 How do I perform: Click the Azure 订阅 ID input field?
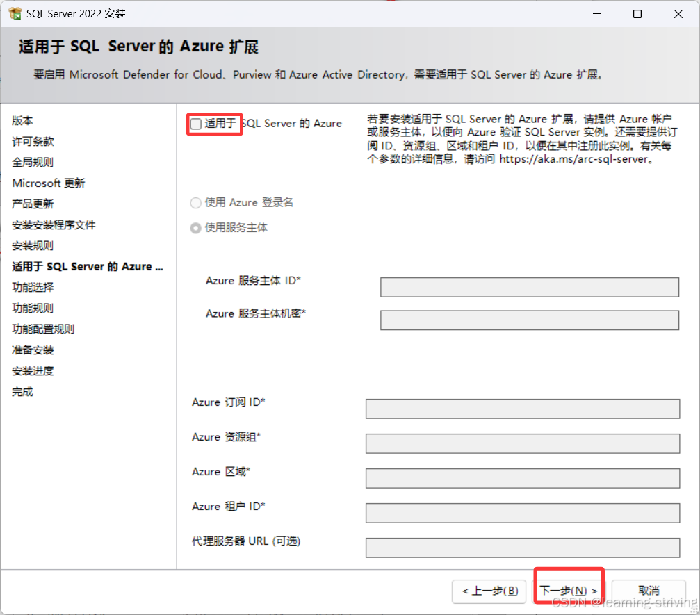pyautogui.click(x=522, y=409)
